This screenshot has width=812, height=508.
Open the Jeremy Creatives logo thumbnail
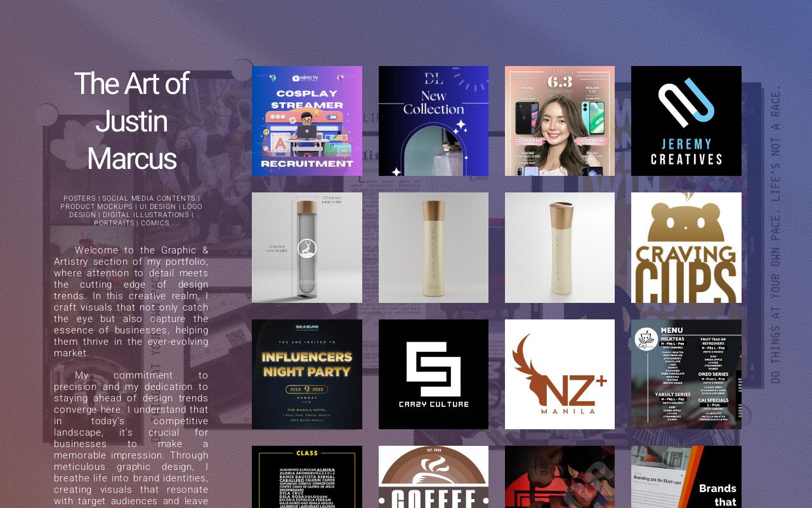686,121
